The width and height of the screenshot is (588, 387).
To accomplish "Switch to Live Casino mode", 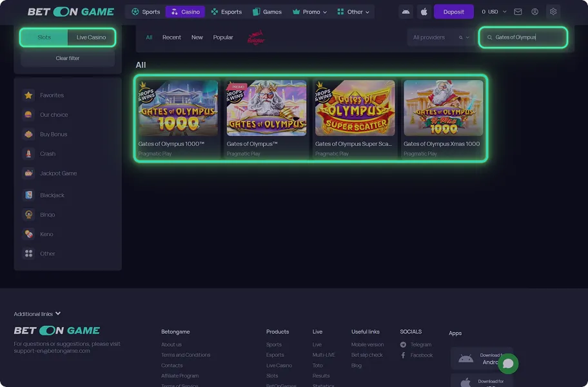I will click(x=91, y=37).
